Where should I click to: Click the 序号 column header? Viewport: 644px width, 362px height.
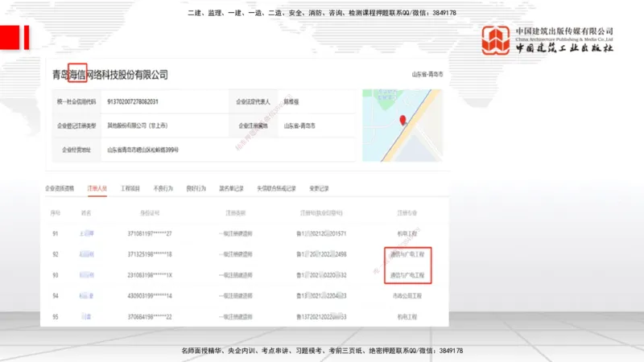click(x=55, y=213)
